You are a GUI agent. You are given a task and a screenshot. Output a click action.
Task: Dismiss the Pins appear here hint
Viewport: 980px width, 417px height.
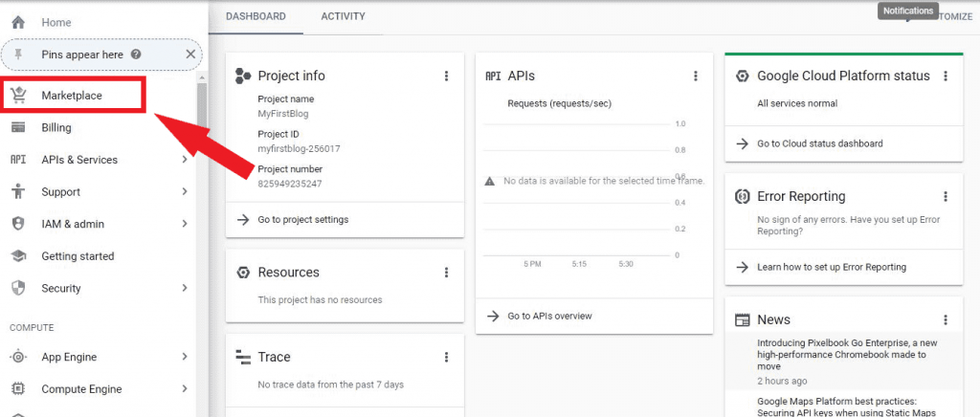tap(190, 55)
